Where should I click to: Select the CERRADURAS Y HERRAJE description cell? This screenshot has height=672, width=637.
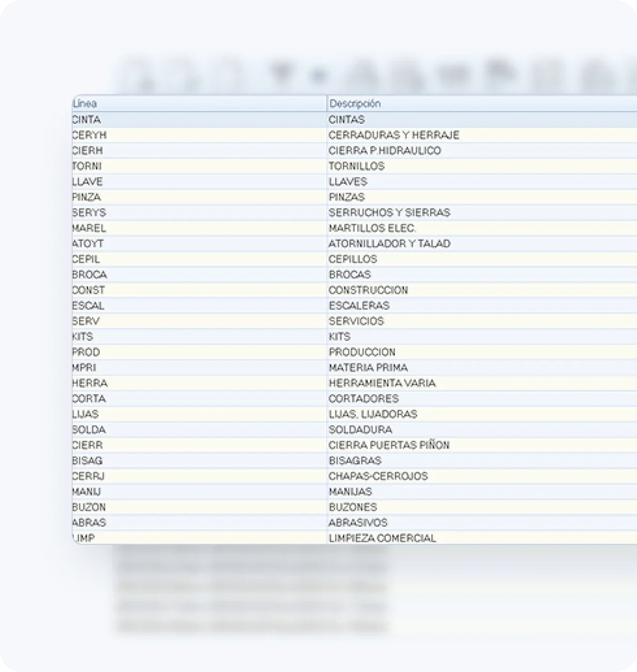click(394, 135)
